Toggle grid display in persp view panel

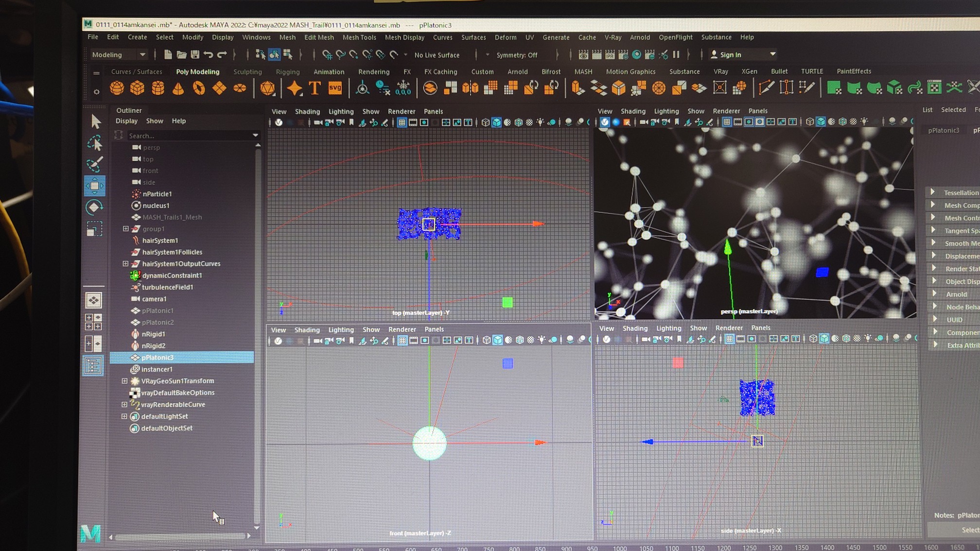[727, 122]
